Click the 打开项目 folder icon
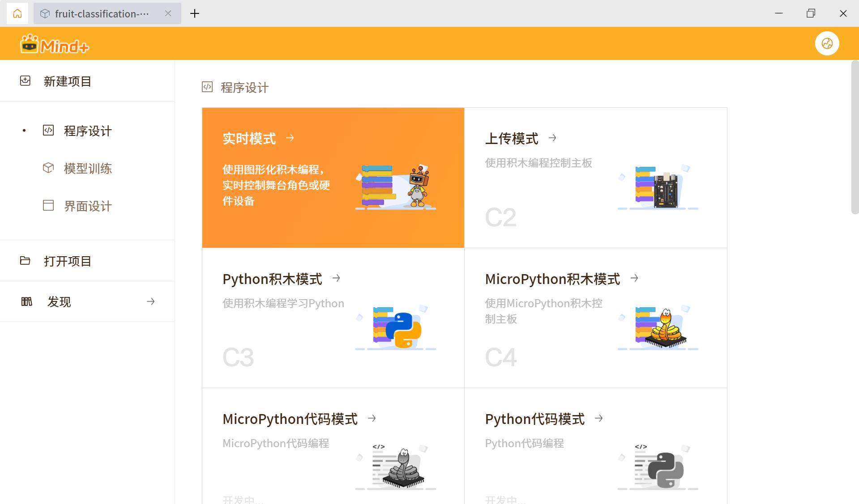859x504 pixels. pyautogui.click(x=25, y=261)
